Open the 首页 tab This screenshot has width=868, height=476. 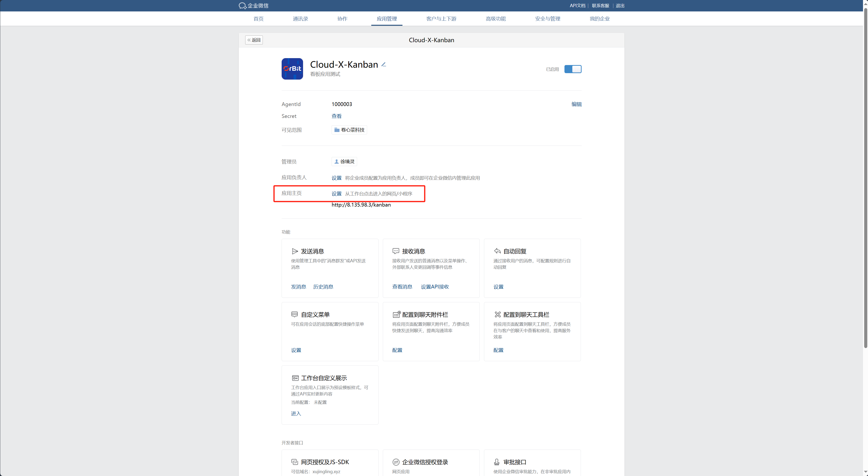point(259,19)
